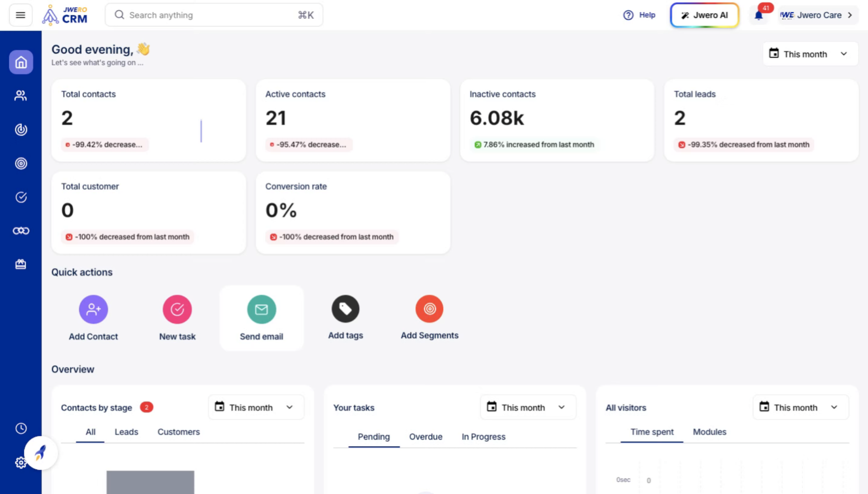Open the Contacts sidebar icon
The height and width of the screenshot is (494, 868).
click(x=21, y=96)
